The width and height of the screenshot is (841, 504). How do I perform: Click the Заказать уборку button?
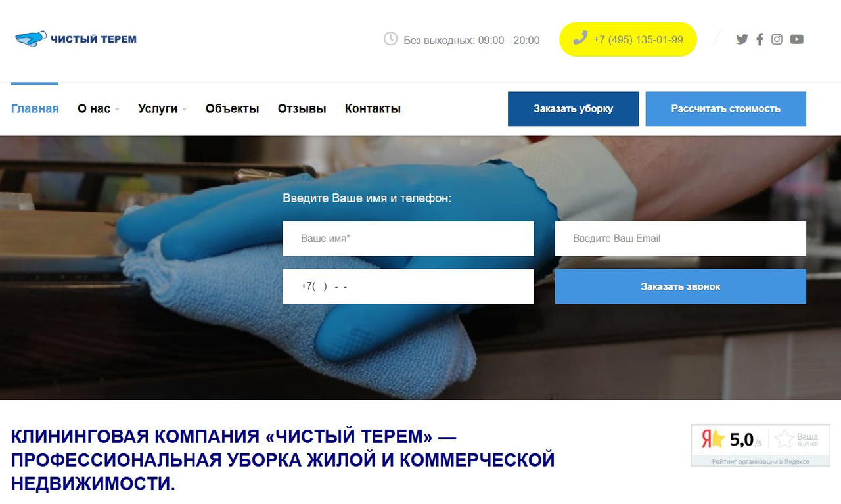pos(573,109)
